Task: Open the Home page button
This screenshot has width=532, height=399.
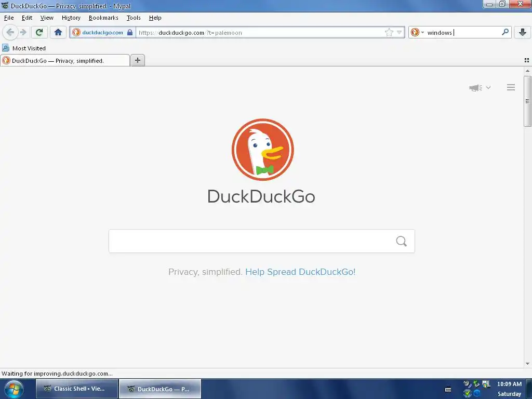Action: click(x=58, y=33)
